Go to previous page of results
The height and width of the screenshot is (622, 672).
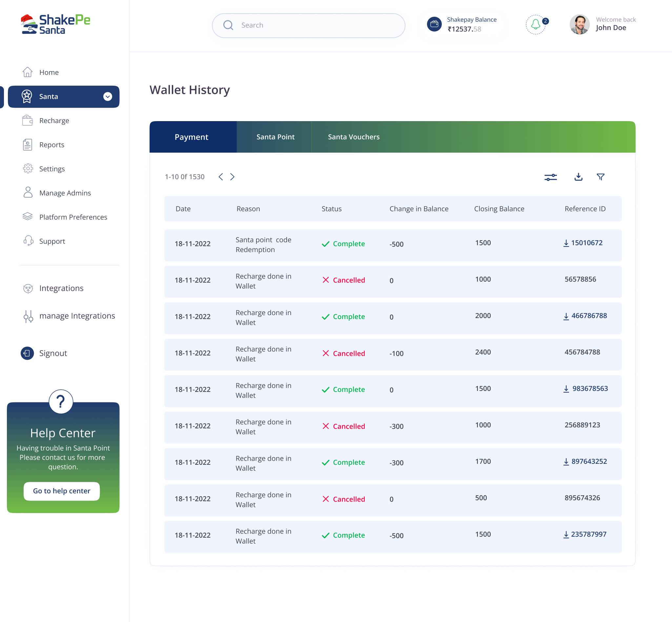coord(221,177)
